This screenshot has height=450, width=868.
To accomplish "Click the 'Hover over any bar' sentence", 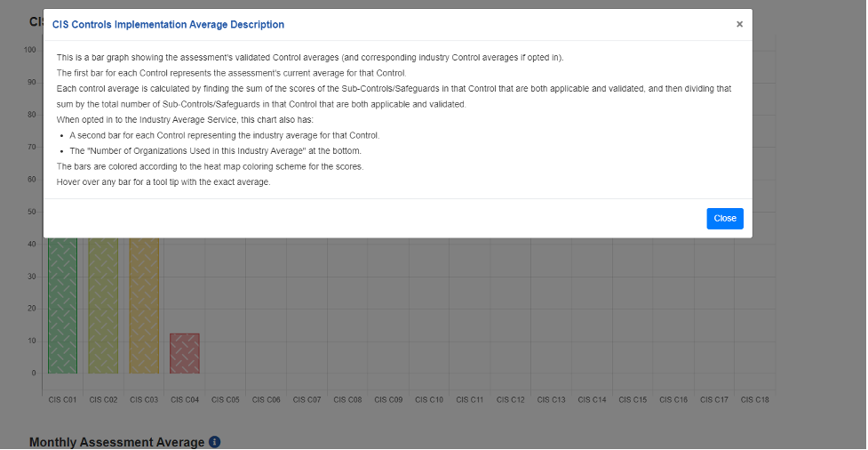I will click(163, 182).
